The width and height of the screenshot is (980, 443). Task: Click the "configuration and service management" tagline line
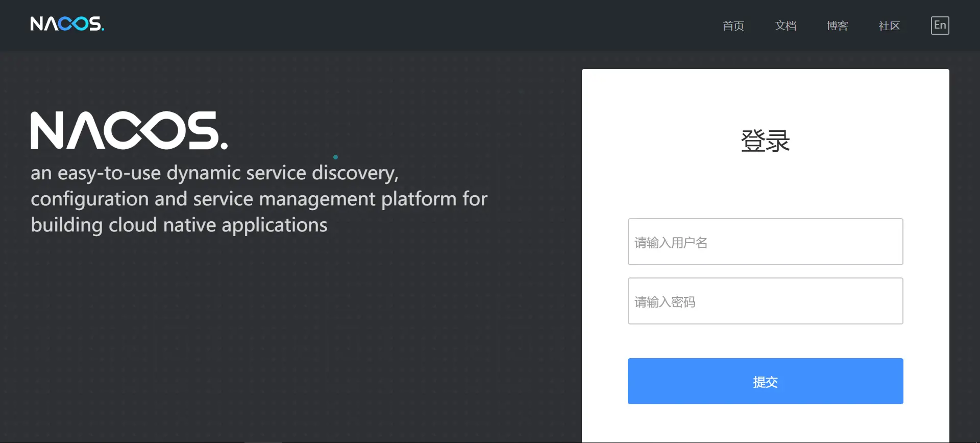click(x=259, y=199)
